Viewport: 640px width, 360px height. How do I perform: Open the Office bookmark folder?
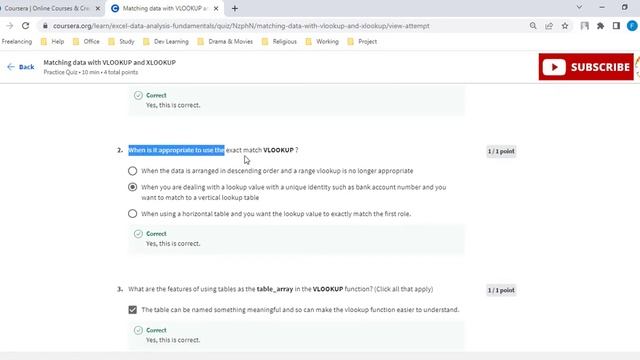click(x=86, y=41)
